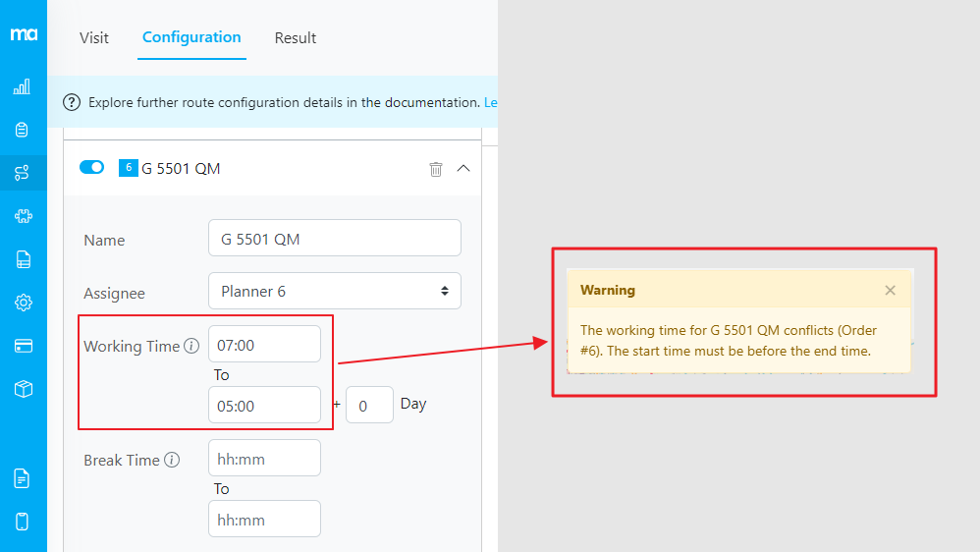Click the mobile phone icon in sidebar
The height and width of the screenshot is (552, 980).
[x=23, y=521]
